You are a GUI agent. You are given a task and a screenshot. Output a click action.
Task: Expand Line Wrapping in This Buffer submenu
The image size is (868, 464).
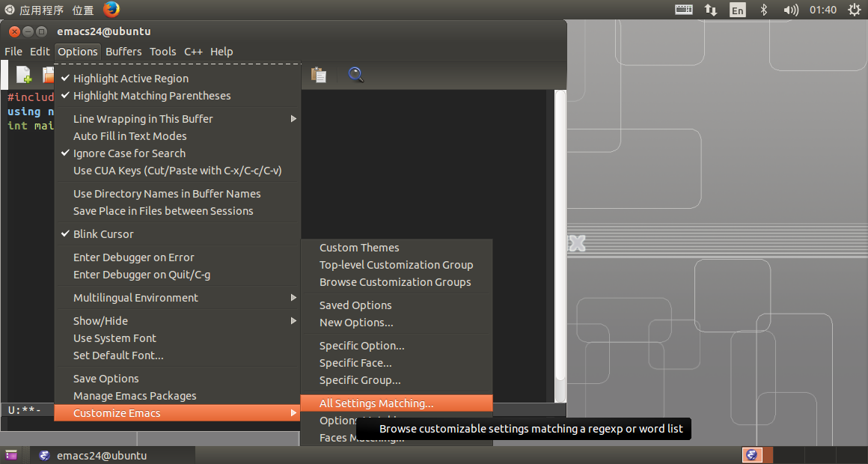pyautogui.click(x=177, y=119)
